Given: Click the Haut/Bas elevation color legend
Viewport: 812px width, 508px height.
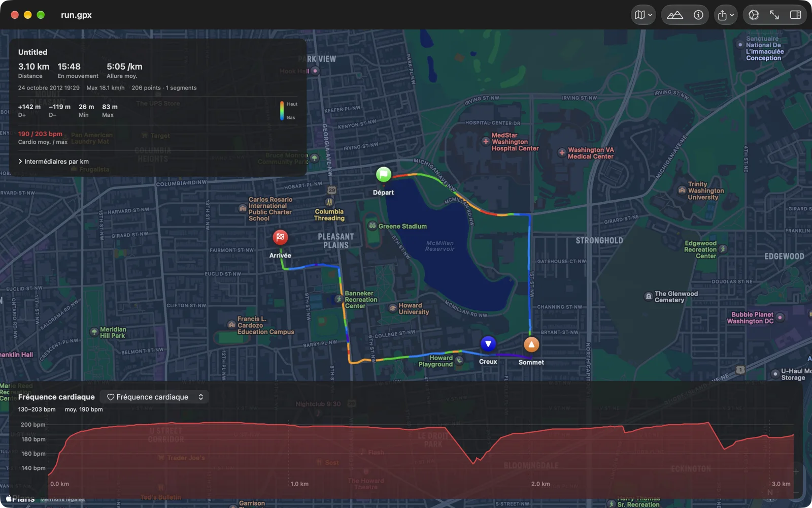Looking at the screenshot, I should [x=288, y=111].
